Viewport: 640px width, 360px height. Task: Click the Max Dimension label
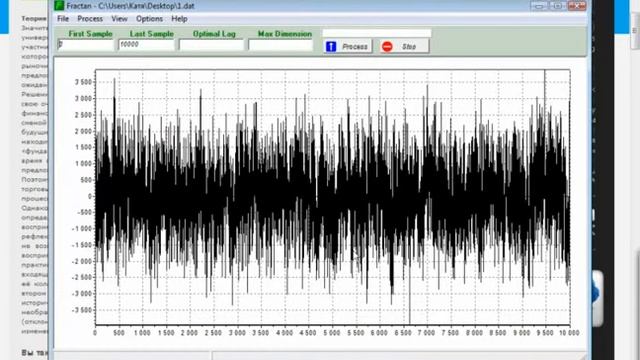click(284, 34)
